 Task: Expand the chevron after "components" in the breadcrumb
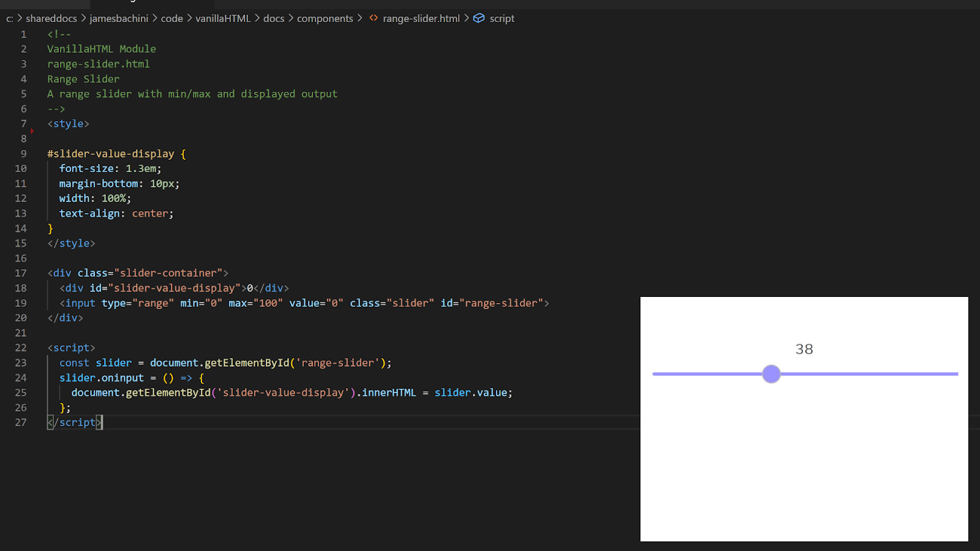(360, 18)
